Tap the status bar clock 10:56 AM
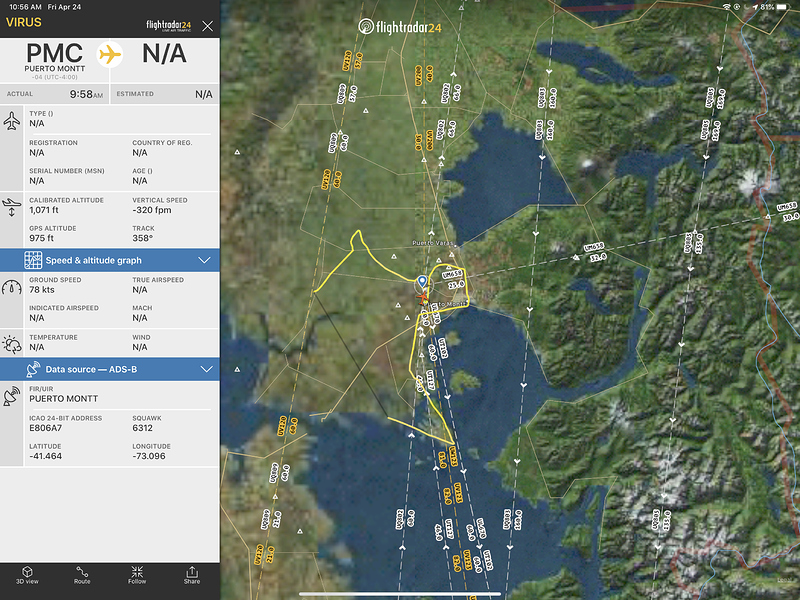Image resolution: width=800 pixels, height=600 pixels. pos(25,7)
